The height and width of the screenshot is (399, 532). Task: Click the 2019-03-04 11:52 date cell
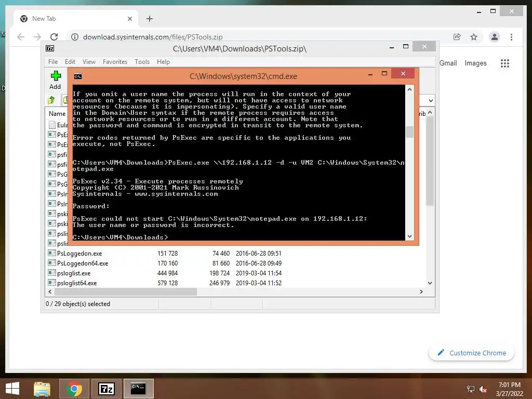click(259, 283)
